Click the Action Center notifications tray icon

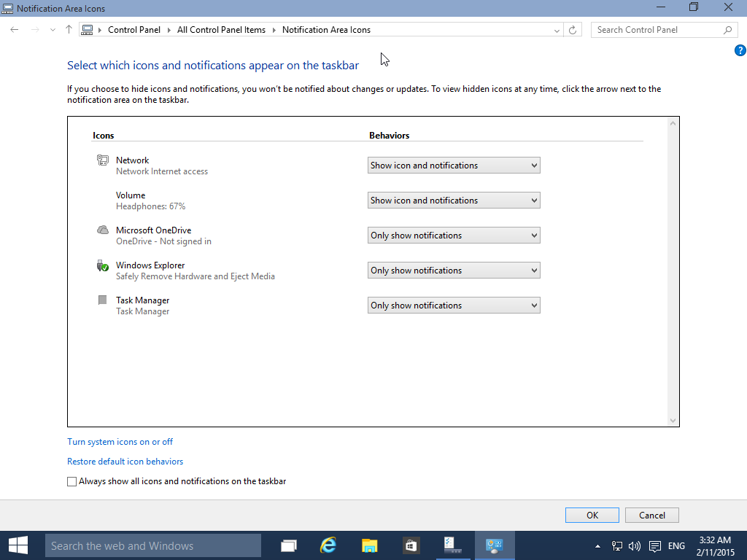pyautogui.click(x=655, y=545)
